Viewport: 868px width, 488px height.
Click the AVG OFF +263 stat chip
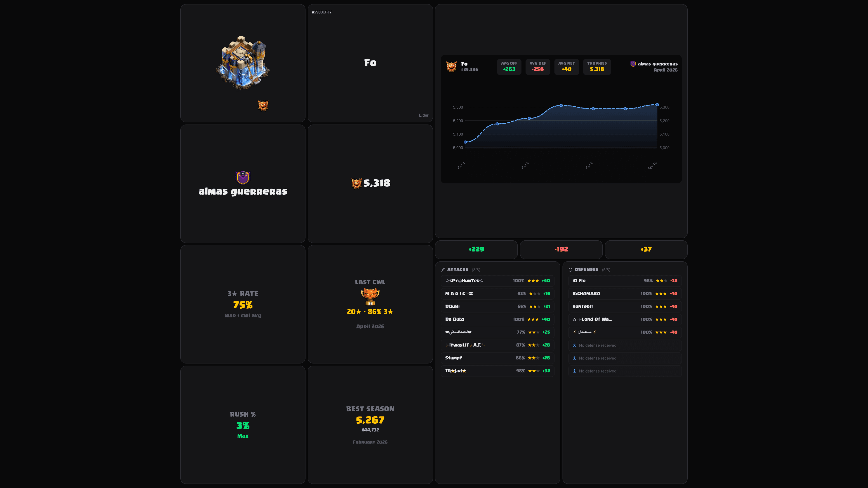coord(509,67)
